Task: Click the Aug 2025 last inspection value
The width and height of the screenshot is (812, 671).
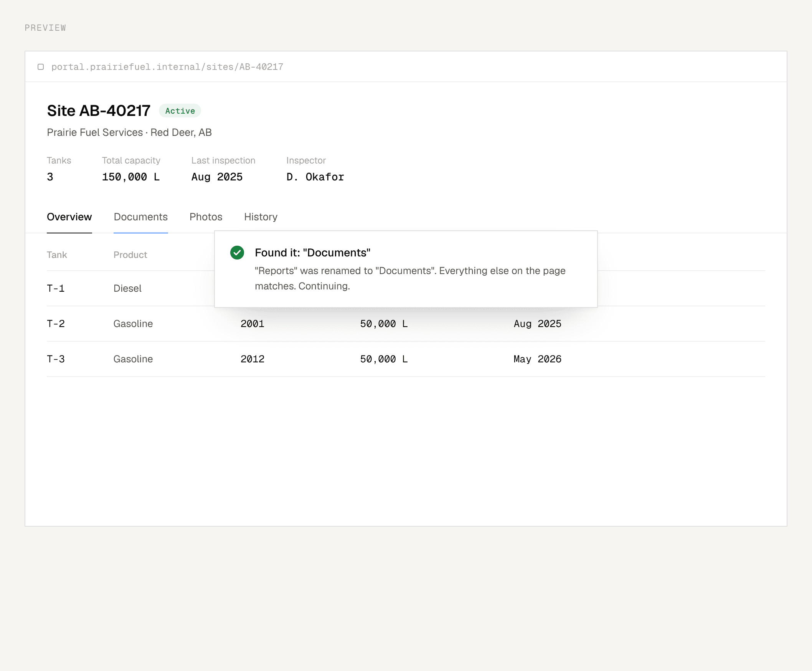Action: (x=217, y=177)
